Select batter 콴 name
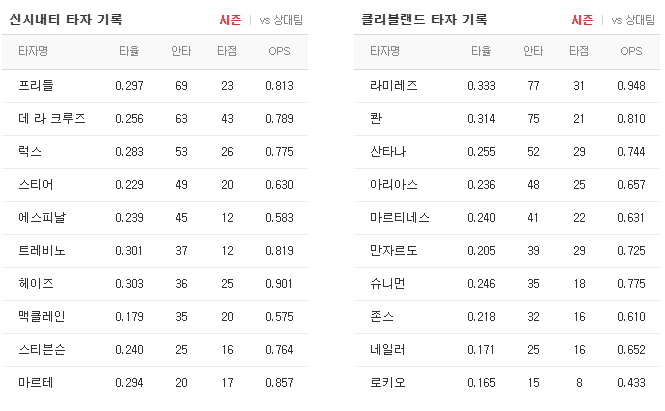Viewport: 665px width, 411px height. point(376,118)
